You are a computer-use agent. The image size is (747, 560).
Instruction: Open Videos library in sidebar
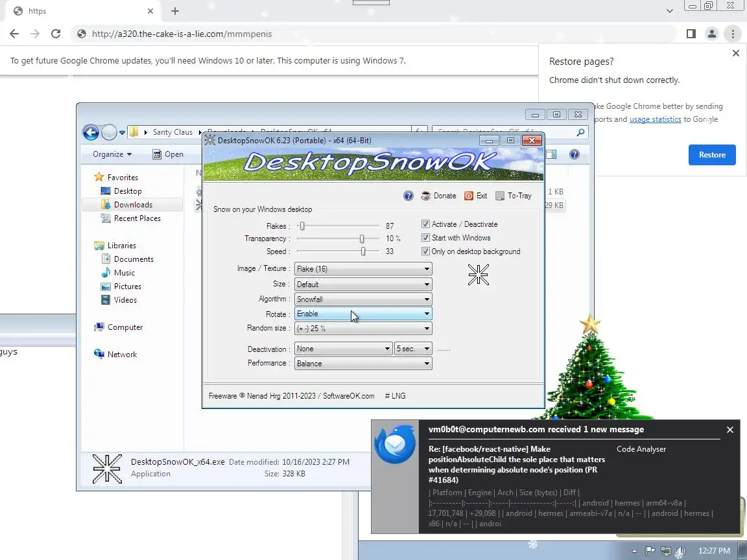124,300
